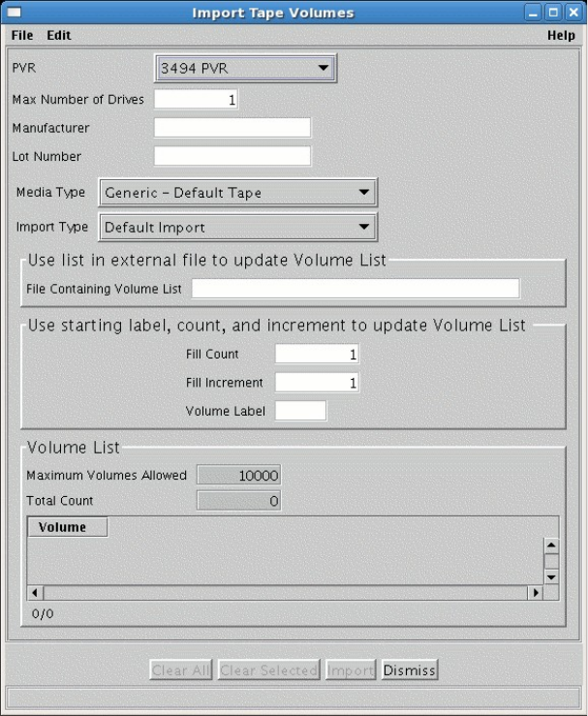Open the window menu icon in title bar
Image resolution: width=588 pixels, height=716 pixels.
pyautogui.click(x=14, y=13)
